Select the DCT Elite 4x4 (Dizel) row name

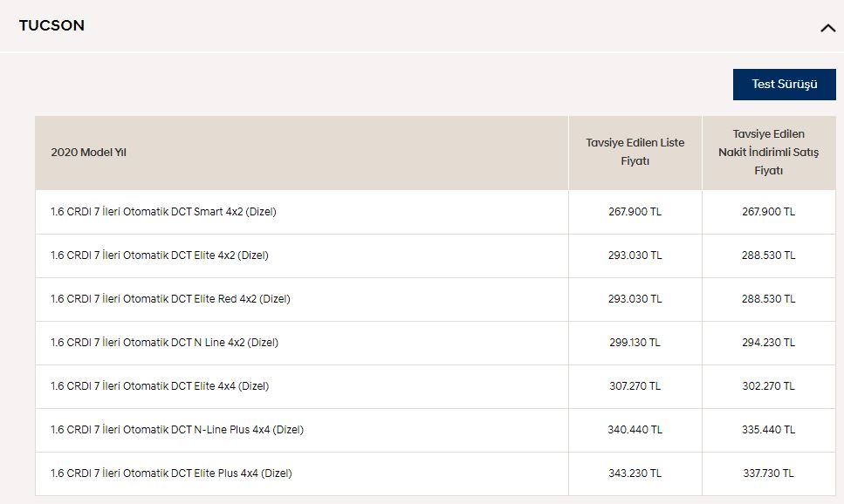(x=160, y=386)
